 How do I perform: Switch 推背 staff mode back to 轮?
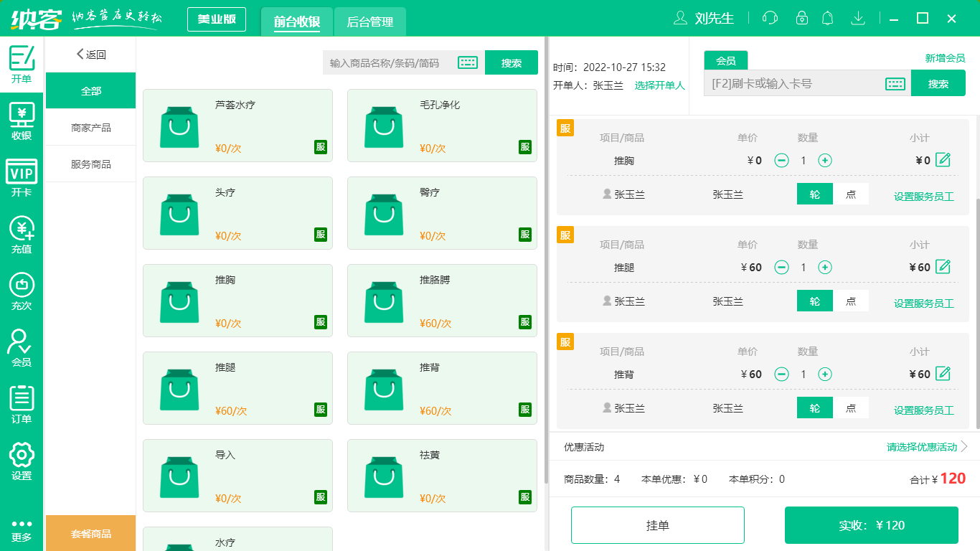pos(814,408)
